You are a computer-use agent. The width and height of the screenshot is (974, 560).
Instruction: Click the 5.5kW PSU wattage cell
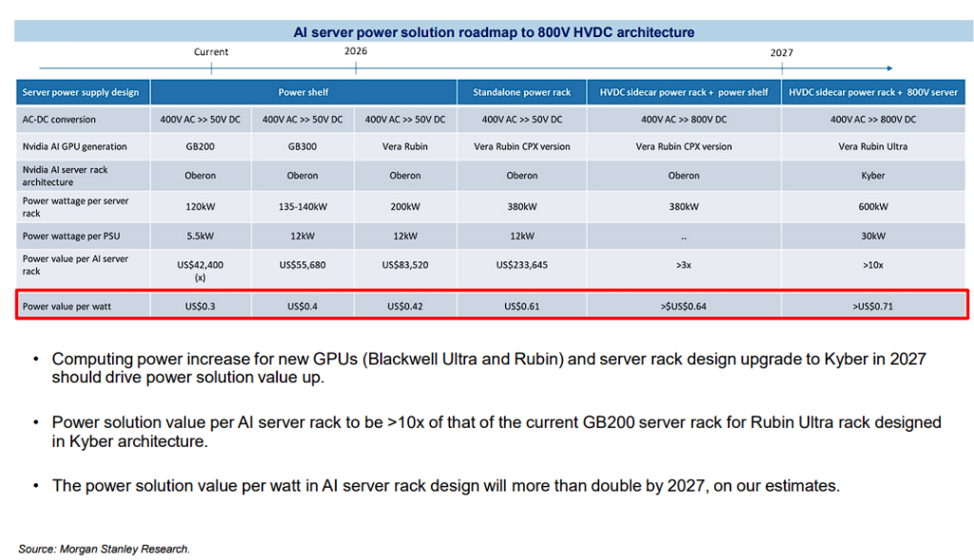pos(200,236)
